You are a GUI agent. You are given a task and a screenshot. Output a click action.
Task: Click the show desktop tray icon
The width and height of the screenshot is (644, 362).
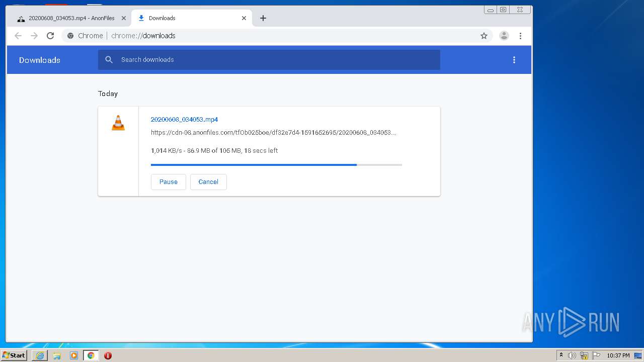[638, 355]
